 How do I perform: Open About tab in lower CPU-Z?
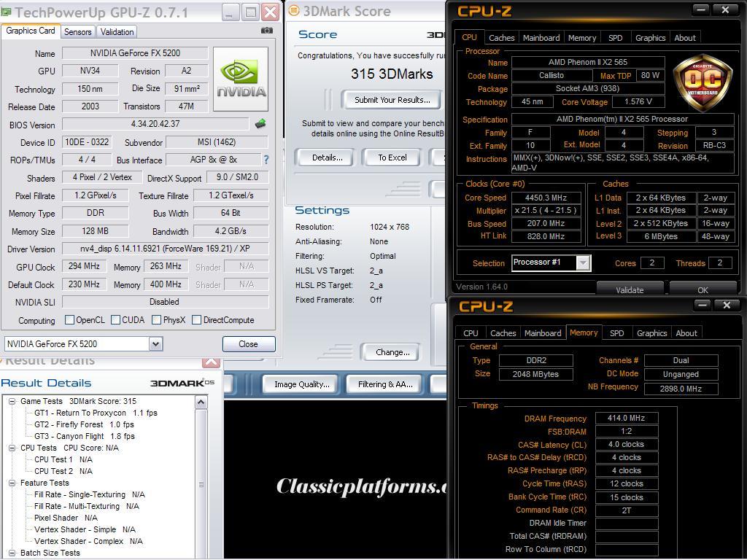[686, 333]
